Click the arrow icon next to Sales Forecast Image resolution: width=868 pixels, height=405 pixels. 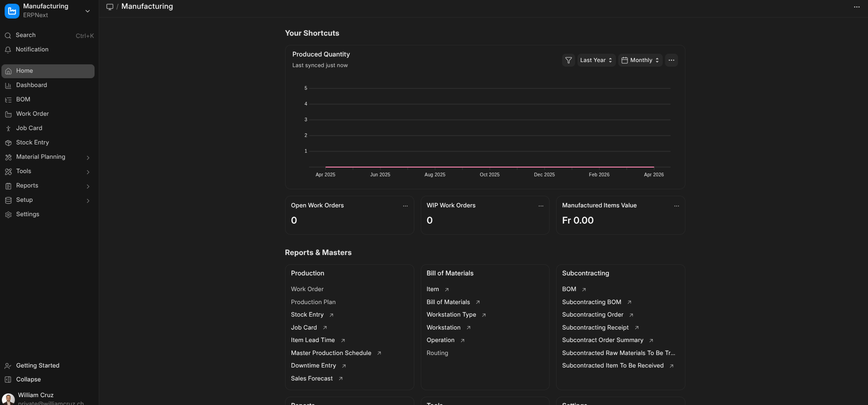tap(341, 379)
